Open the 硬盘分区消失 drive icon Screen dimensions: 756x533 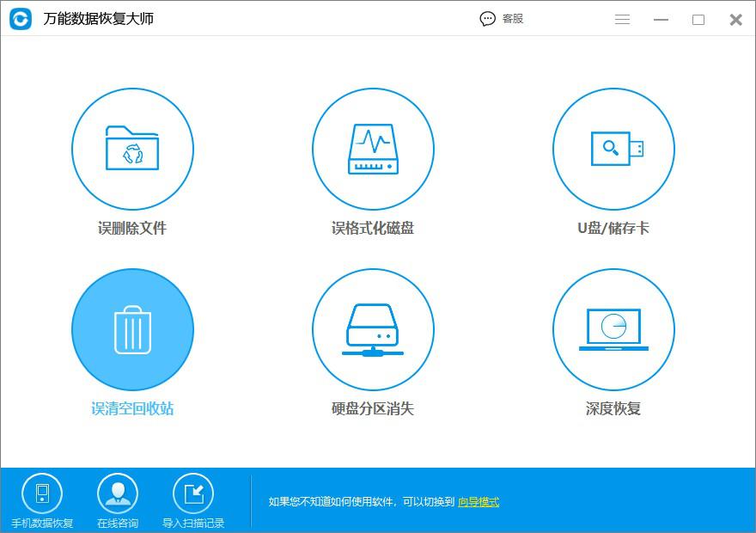[x=373, y=329]
